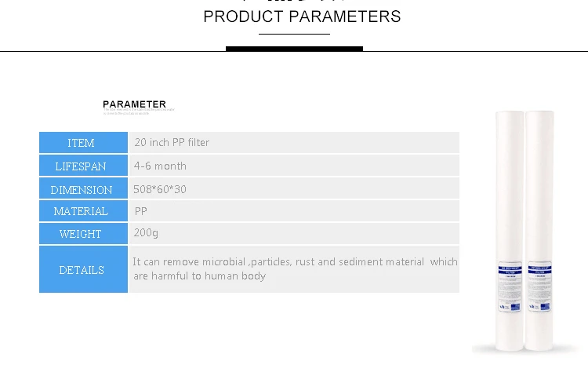
Task: Select the blue ITEM label cell
Action: [x=82, y=143]
